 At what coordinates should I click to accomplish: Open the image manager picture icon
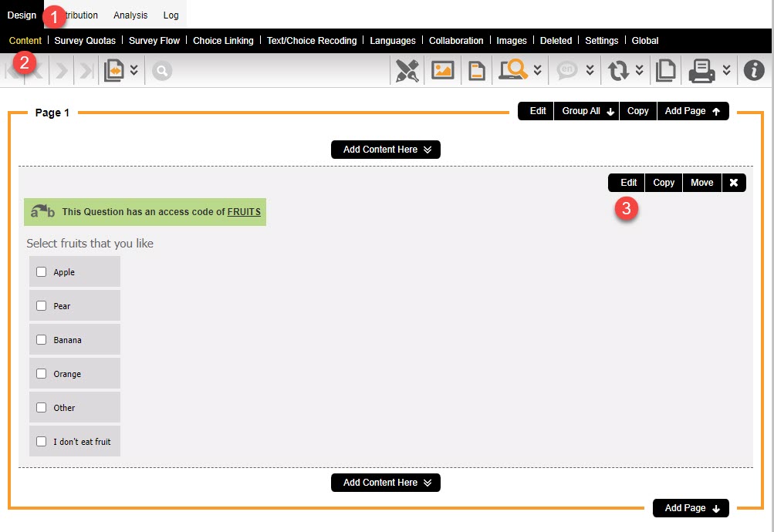pos(442,70)
